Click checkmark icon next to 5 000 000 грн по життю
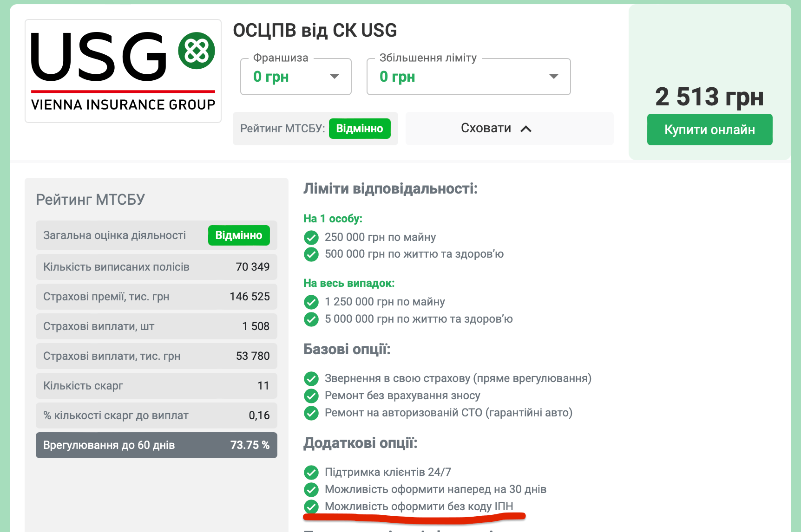The width and height of the screenshot is (801, 532). [311, 319]
